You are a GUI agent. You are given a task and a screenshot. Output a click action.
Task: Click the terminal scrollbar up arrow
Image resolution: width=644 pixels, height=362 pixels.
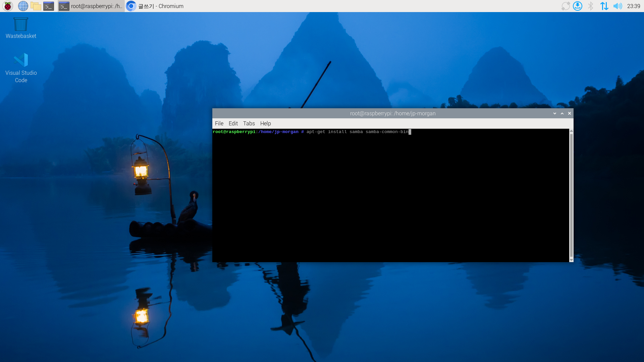point(571,131)
